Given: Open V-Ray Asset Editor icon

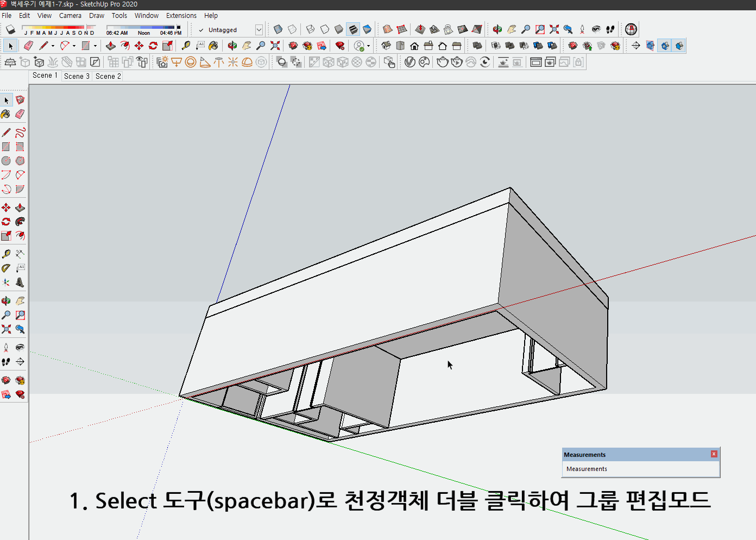Looking at the screenshot, I should 410,62.
